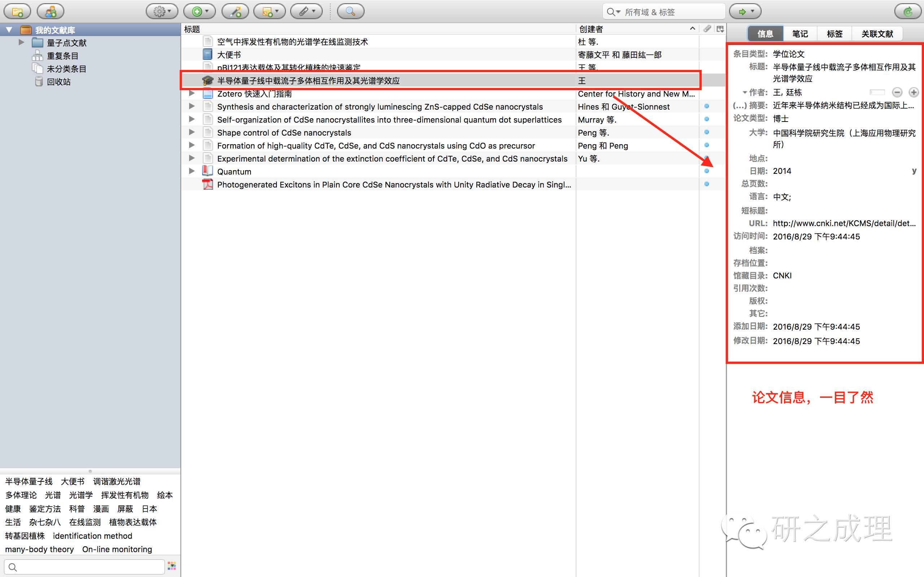Click the magic wand Add by Identifier icon
This screenshot has height=577, width=924.
point(235,12)
